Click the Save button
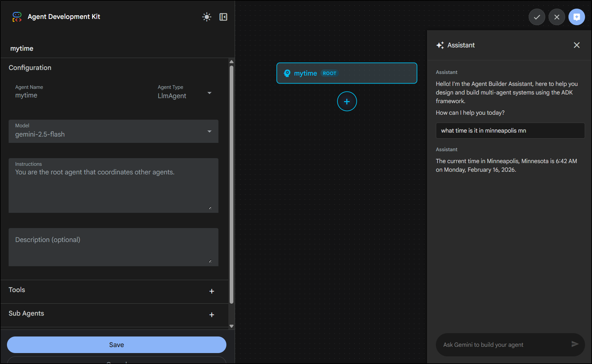592x364 pixels. 116,345
